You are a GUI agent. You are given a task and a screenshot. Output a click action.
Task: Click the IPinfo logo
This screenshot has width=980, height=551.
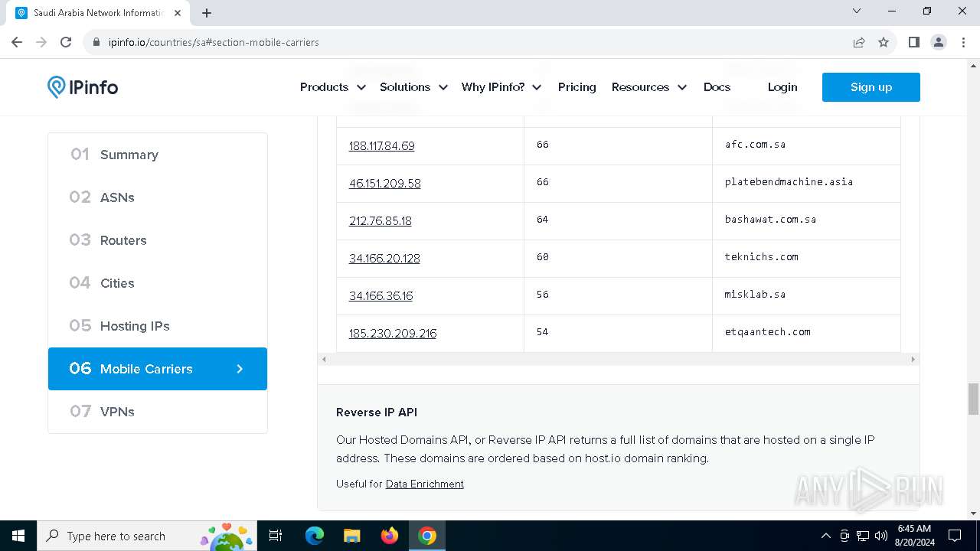click(x=83, y=87)
